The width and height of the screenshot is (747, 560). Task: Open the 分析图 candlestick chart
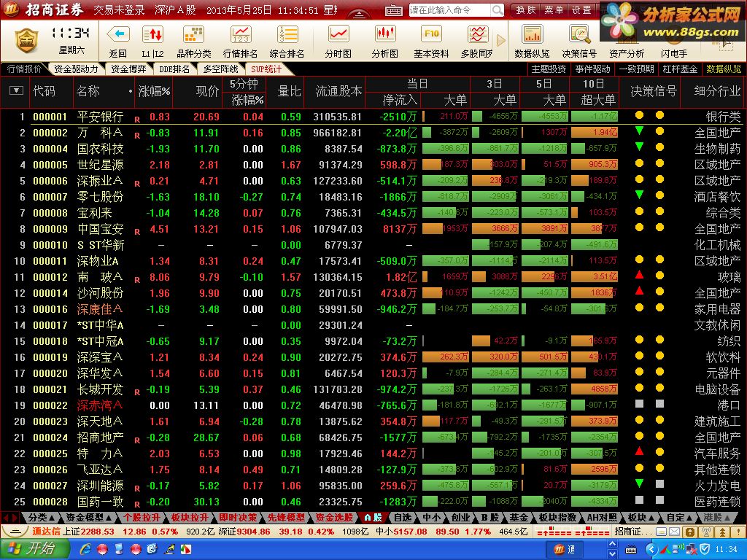pos(385,34)
